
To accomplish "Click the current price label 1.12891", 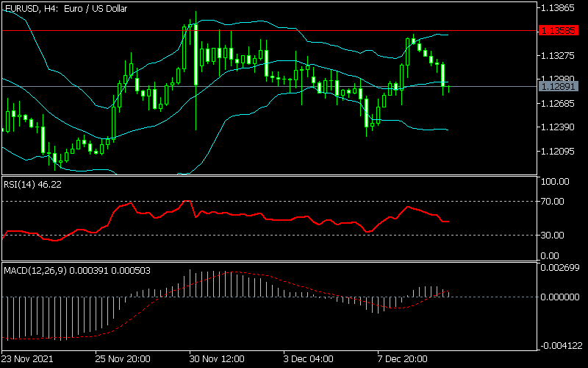I will click(559, 87).
